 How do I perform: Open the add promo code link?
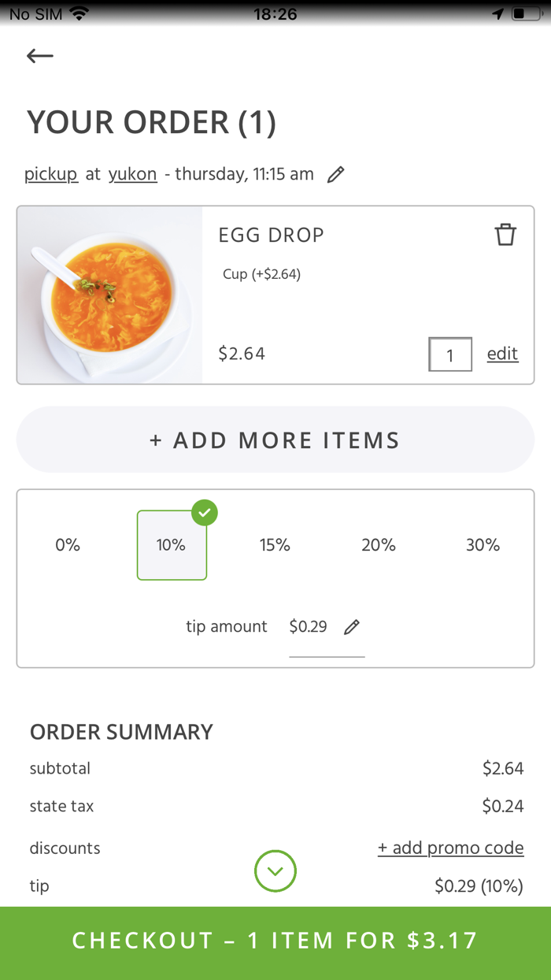pyautogui.click(x=450, y=848)
